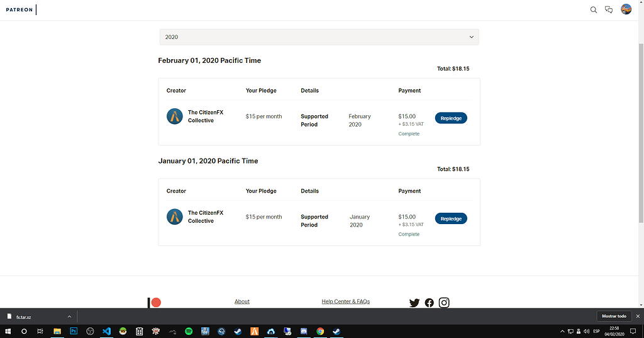Close the downloads bar

(x=638, y=316)
